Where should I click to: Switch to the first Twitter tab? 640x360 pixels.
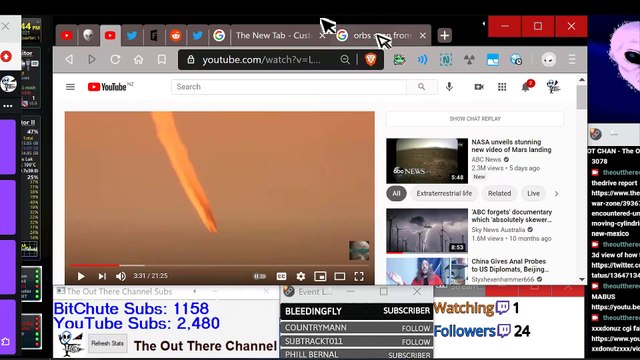coord(131,36)
